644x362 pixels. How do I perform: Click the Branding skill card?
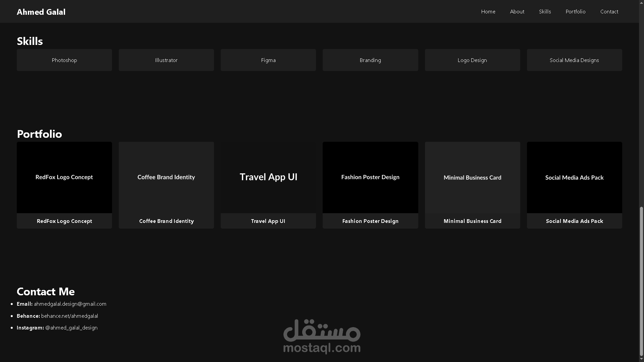(x=370, y=60)
